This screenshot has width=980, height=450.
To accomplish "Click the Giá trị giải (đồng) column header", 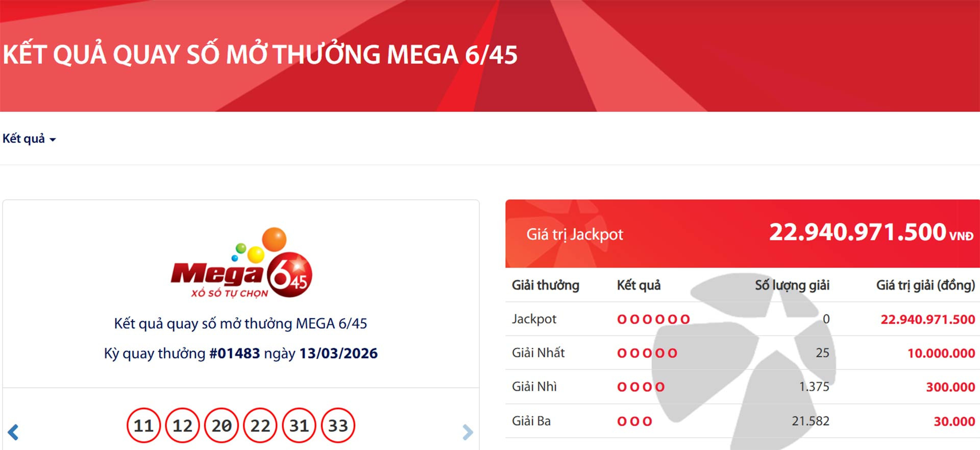I will [x=925, y=285].
